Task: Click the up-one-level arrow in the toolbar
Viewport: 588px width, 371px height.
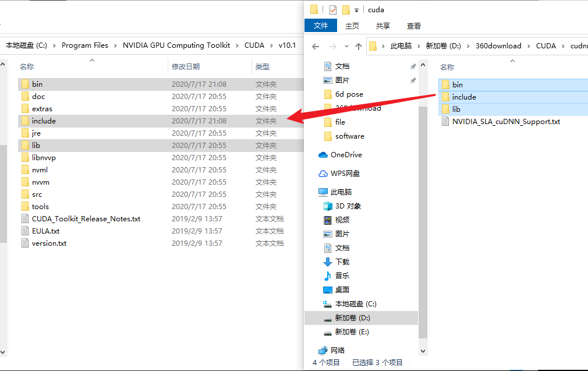Action: pyautogui.click(x=359, y=45)
